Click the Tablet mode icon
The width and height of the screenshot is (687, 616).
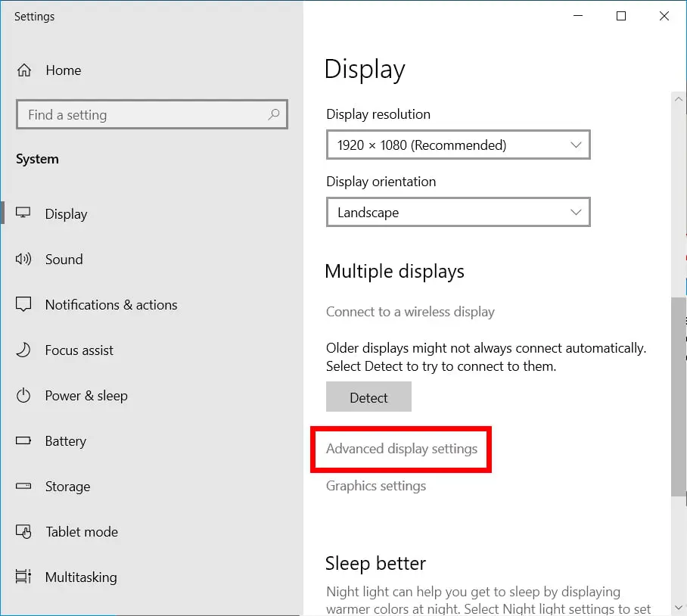pos(23,532)
